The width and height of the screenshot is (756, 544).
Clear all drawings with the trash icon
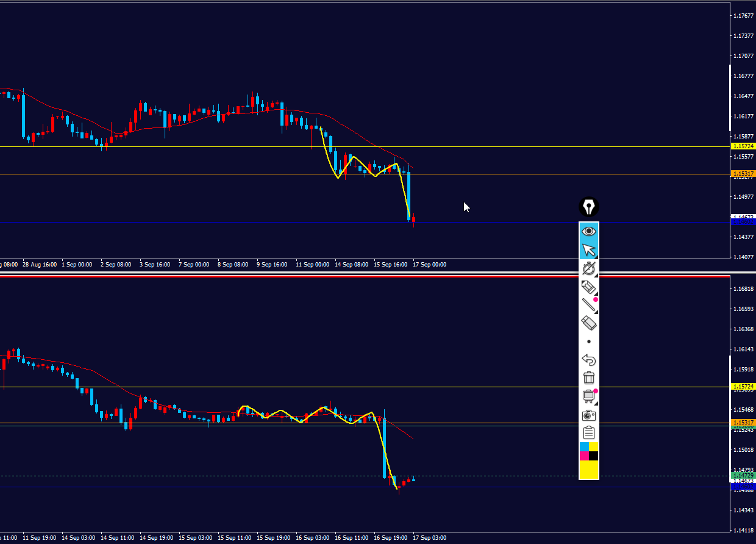pos(589,378)
